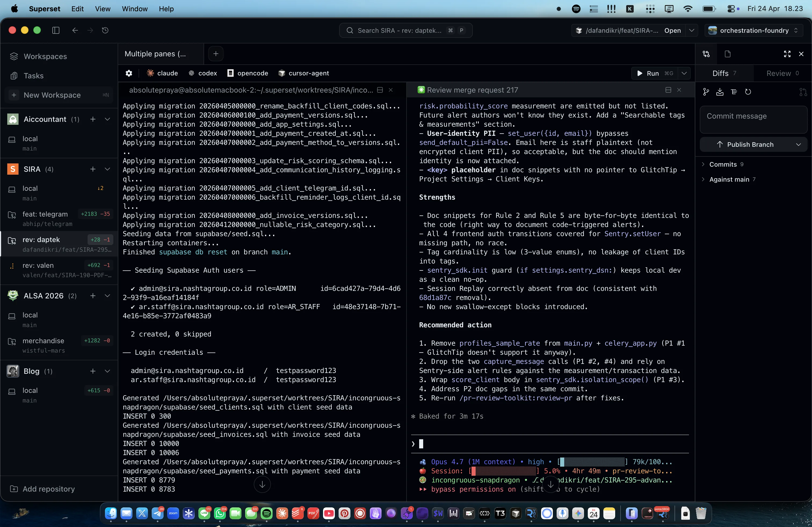Refresh the diffs
This screenshot has height=527, width=812.
[x=748, y=92]
